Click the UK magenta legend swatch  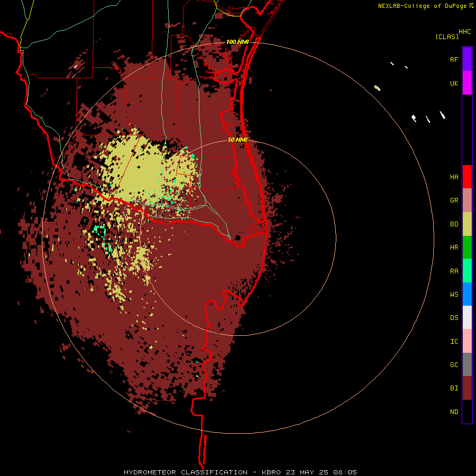pos(467,83)
